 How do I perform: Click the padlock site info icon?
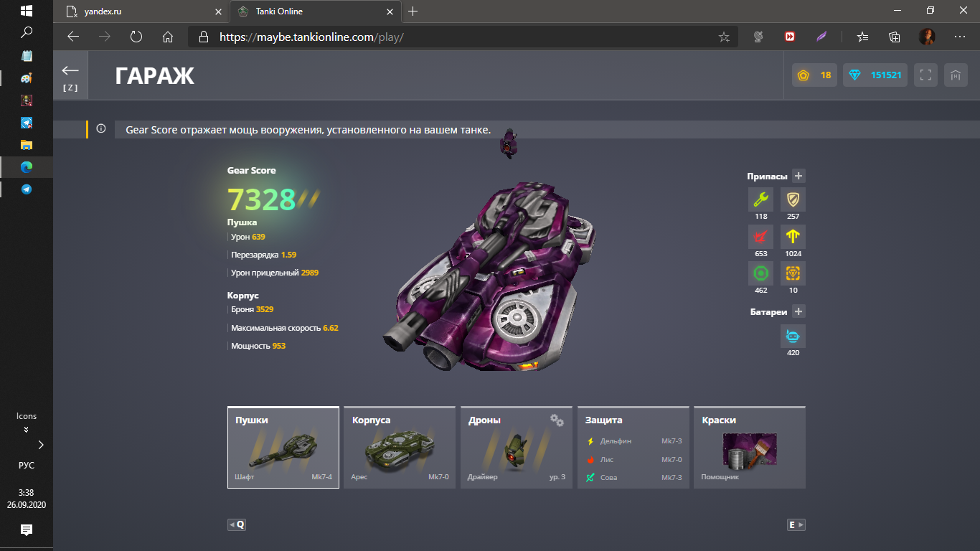(203, 37)
